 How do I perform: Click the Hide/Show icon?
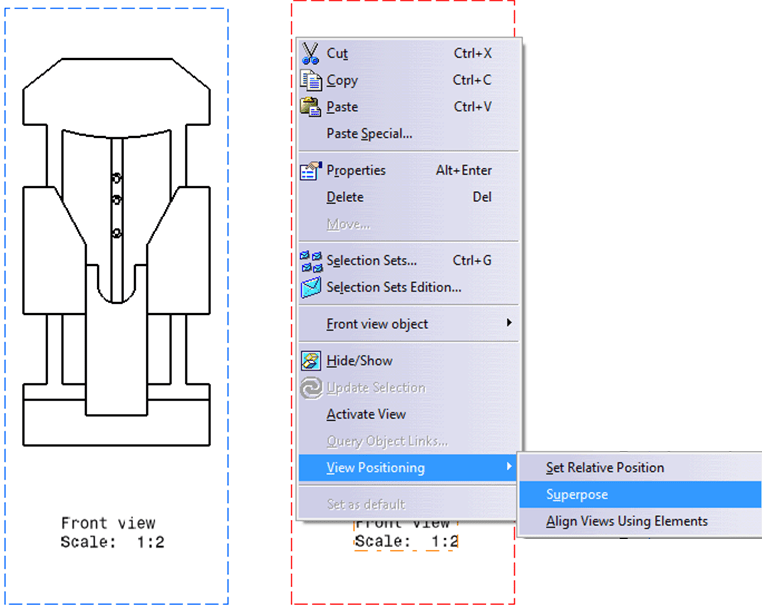(311, 361)
